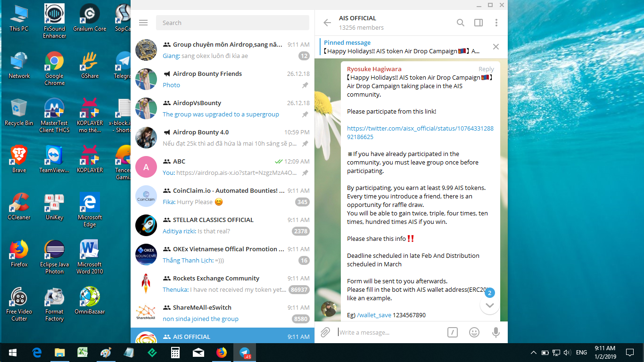Select the Free Video Cutter icon
Viewport: 644px width, 362px height.
coord(19,304)
